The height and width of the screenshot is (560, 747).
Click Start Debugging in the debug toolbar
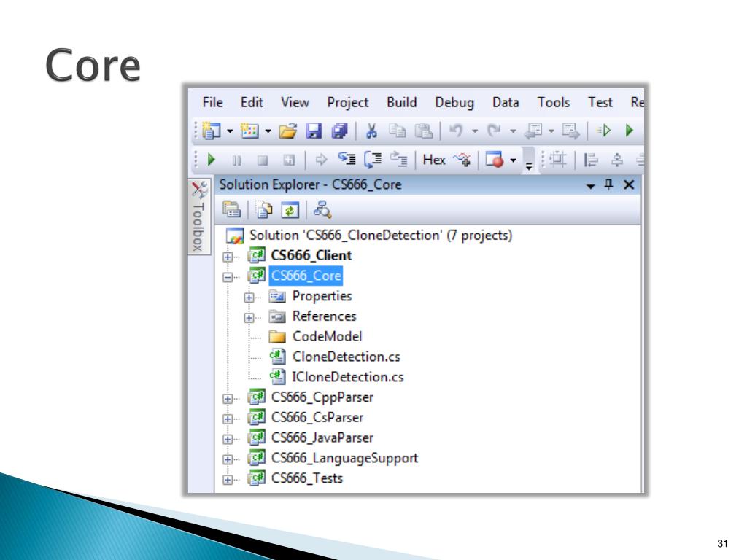tap(211, 160)
